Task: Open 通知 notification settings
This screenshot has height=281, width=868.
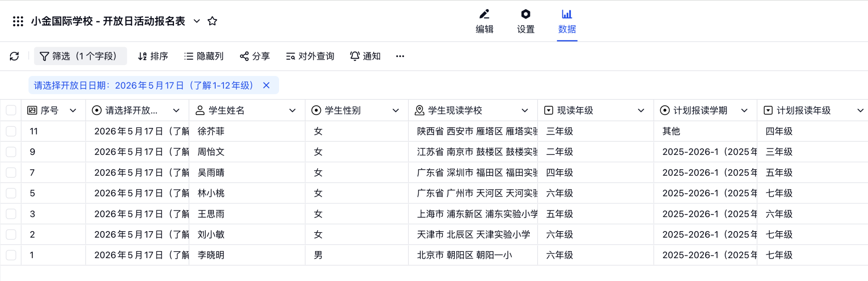Action: tap(365, 56)
